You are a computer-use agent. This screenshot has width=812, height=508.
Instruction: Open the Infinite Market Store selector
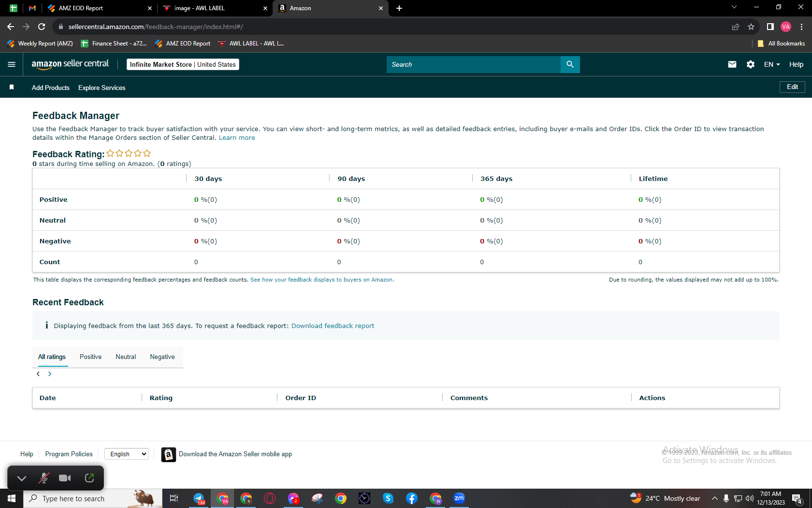pos(183,64)
